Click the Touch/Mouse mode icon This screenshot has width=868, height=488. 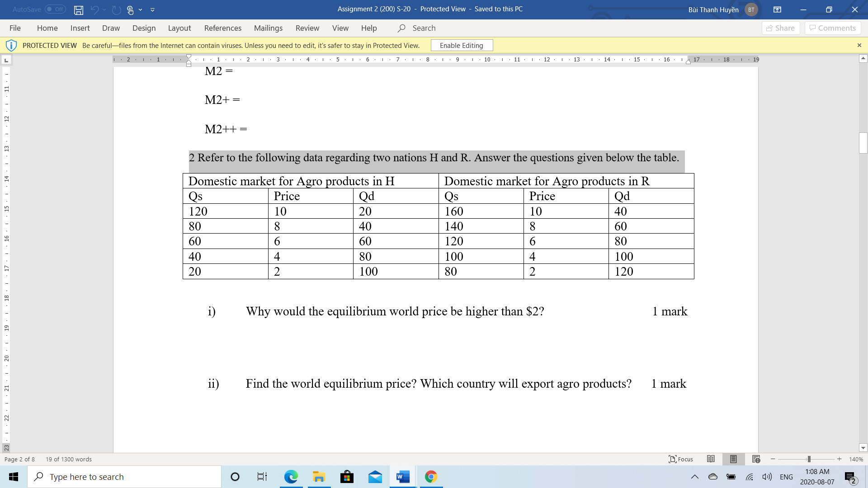(130, 9)
